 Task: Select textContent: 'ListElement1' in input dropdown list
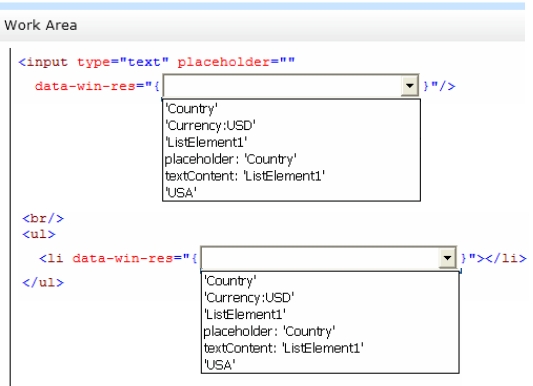[x=291, y=176]
